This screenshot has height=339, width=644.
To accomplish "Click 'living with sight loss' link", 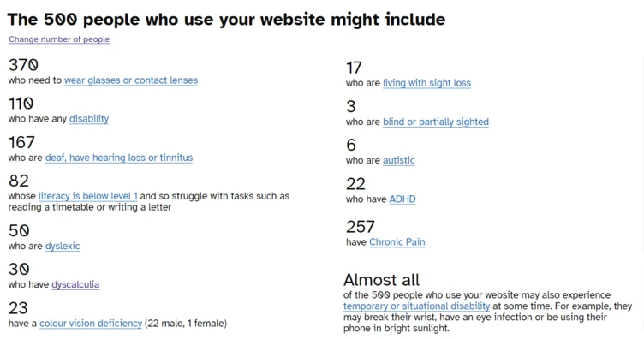I will click(426, 83).
